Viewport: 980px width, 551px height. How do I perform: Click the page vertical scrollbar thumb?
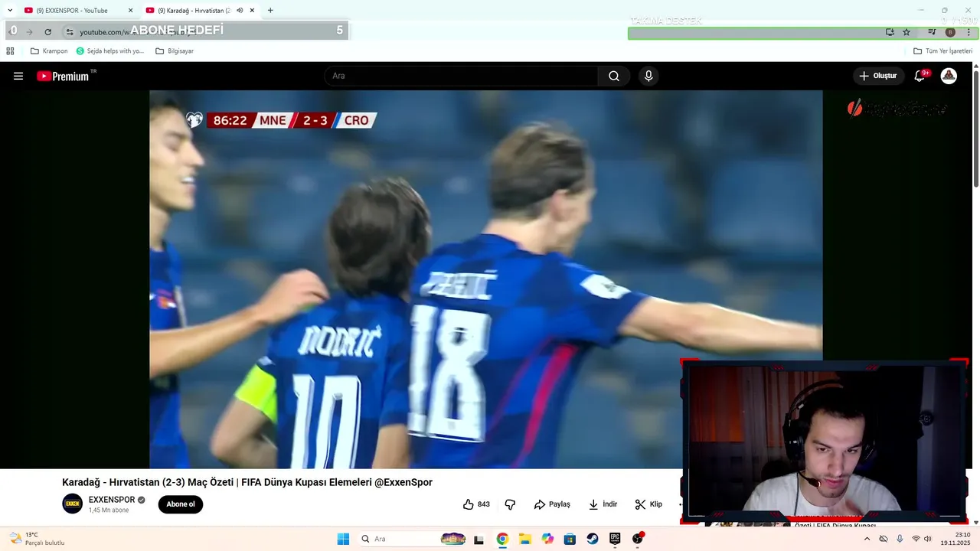pos(976,128)
